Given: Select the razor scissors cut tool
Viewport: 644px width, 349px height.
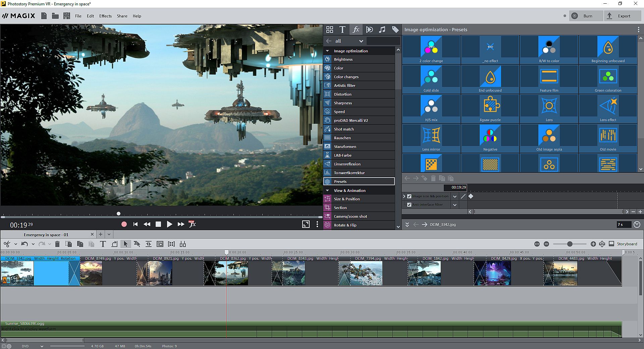Looking at the screenshot, I should click(x=7, y=244).
